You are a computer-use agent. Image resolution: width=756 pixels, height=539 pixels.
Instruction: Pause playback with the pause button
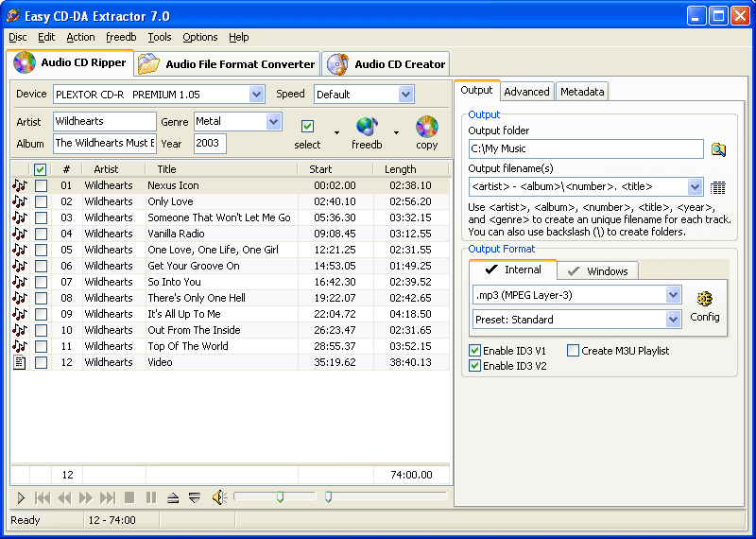151,497
